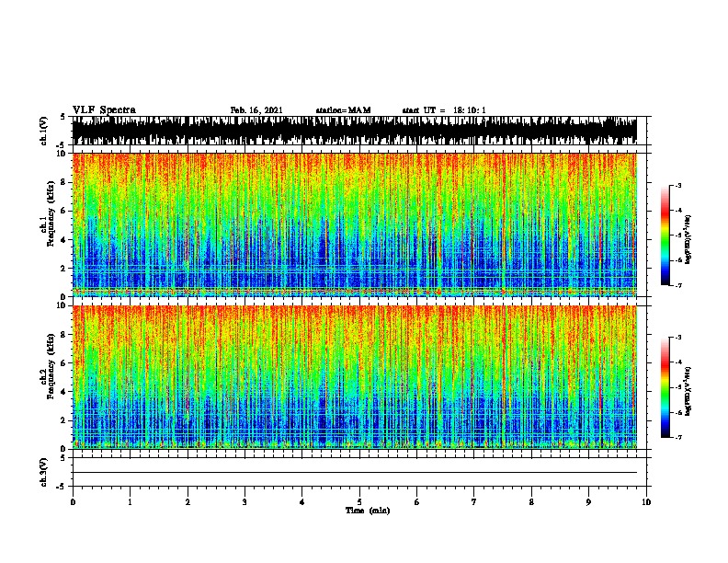Image resolution: width=728 pixels, height=563 pixels.
Task: Click the log(PSD) label beside ch.2 colorbar
Action: (688, 391)
